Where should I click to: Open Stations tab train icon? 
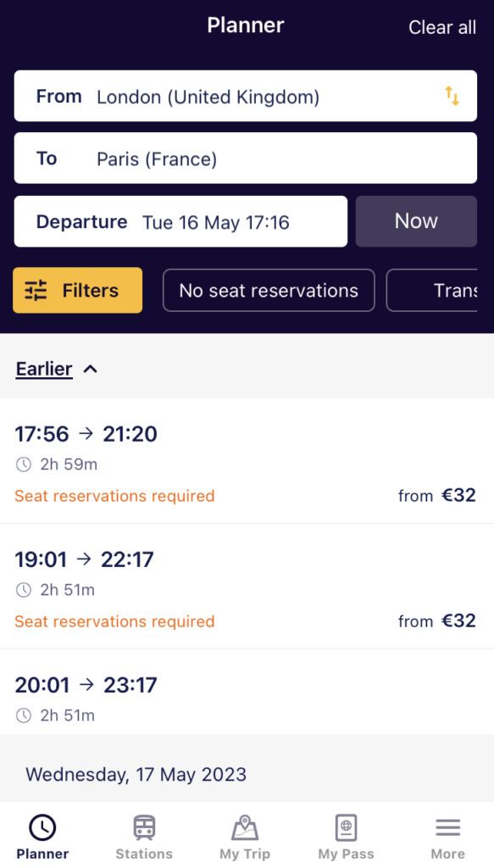(144, 827)
